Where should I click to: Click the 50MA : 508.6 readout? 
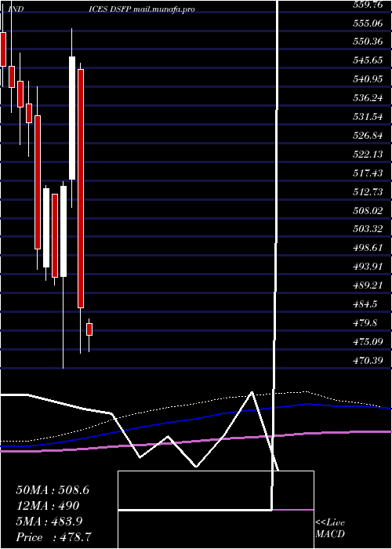click(53, 490)
